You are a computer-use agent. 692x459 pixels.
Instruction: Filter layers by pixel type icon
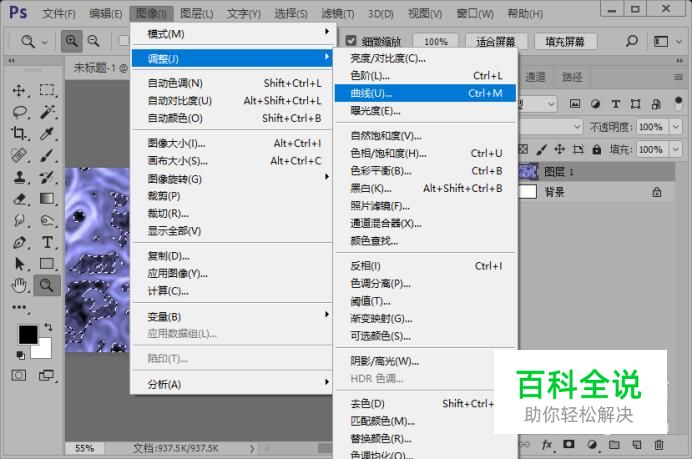[575, 104]
